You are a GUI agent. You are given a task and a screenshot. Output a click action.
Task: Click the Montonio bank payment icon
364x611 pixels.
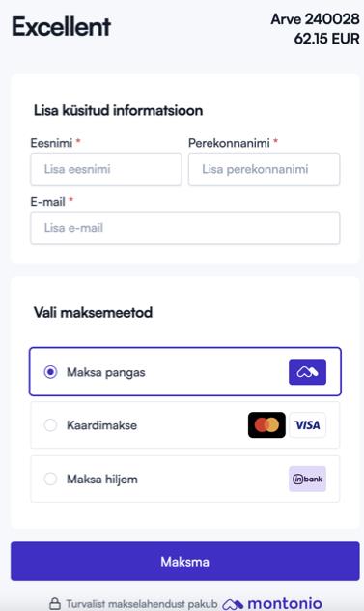(307, 372)
